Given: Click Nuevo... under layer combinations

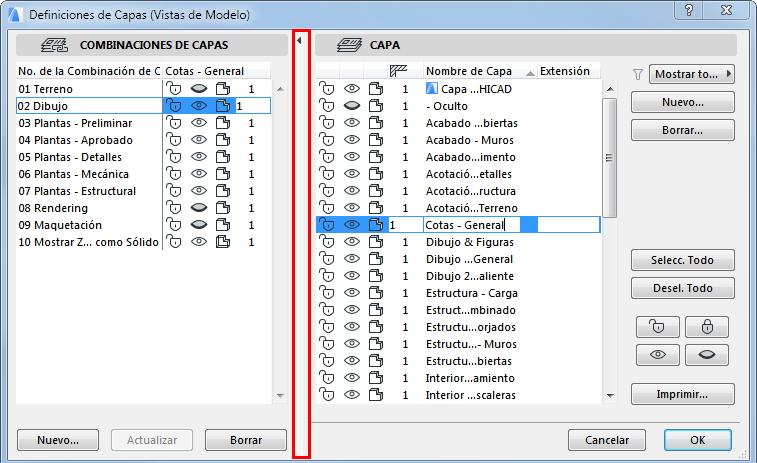Looking at the screenshot, I should point(58,440).
